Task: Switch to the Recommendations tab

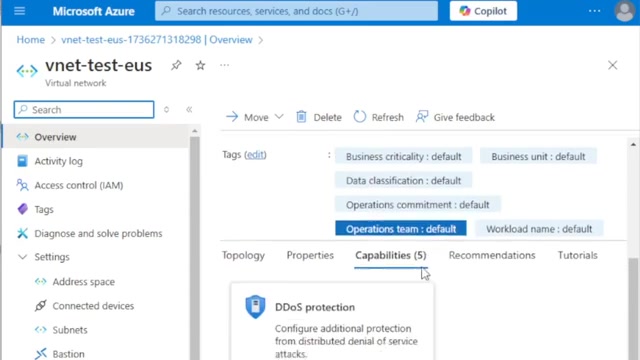Action: point(492,256)
